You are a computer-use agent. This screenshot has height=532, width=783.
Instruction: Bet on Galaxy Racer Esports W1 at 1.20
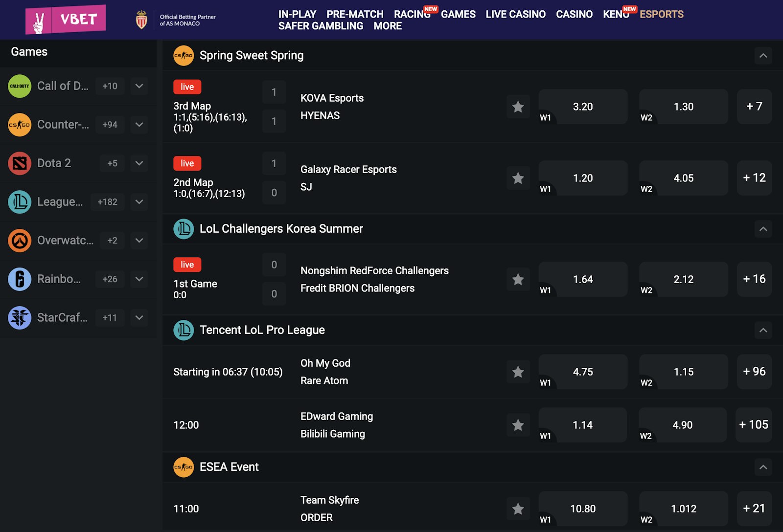click(x=583, y=178)
